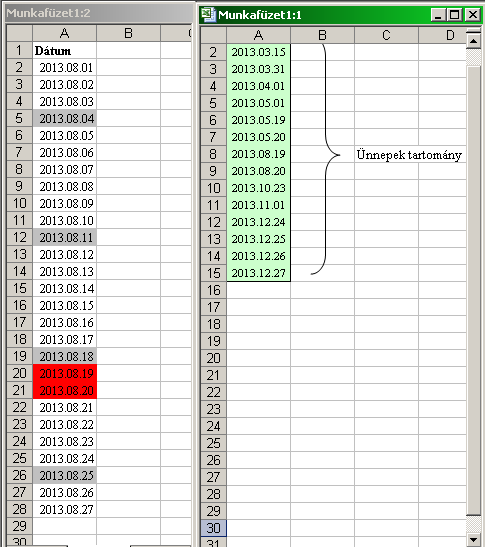This screenshot has height=547, width=485.
Task: Select green cell 2013.05.19
Action: 259,120
